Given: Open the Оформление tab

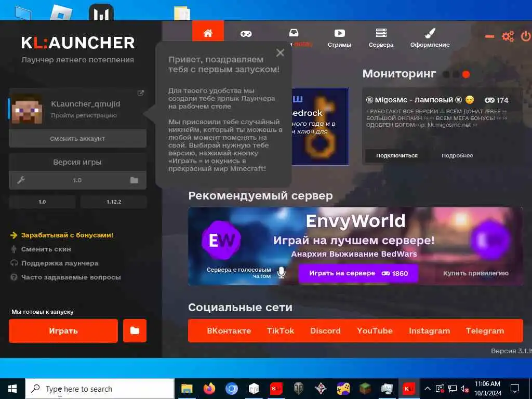Looking at the screenshot, I should tap(430, 38).
